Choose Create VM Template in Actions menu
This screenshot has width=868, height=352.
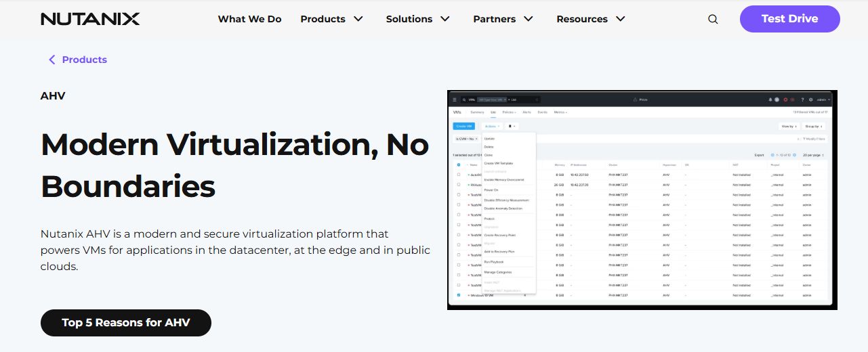coord(499,163)
